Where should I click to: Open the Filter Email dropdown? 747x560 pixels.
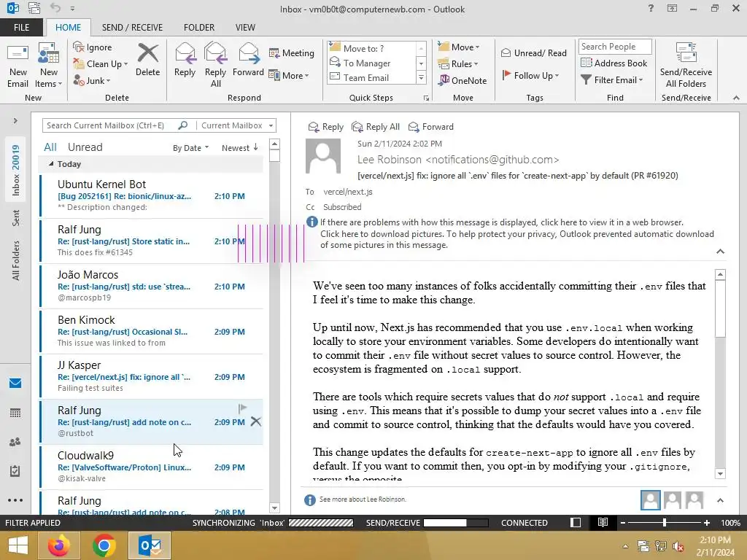(612, 80)
